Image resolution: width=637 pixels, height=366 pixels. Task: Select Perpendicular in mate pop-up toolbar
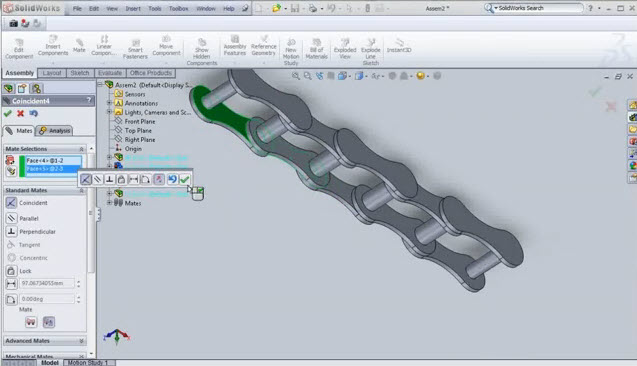pos(109,179)
